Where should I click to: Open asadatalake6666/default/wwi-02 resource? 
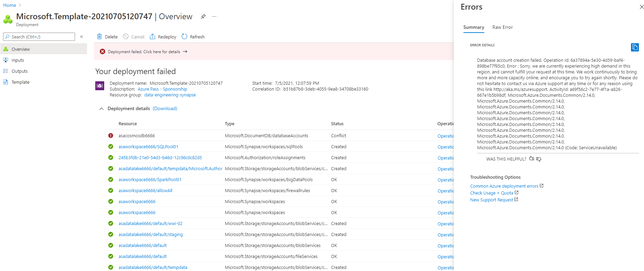150,223
